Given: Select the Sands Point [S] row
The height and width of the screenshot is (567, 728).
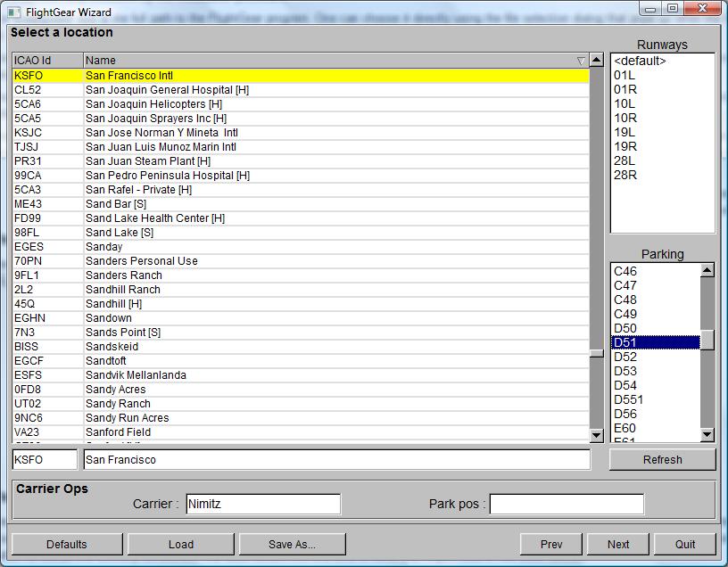Looking at the screenshot, I should [301, 333].
